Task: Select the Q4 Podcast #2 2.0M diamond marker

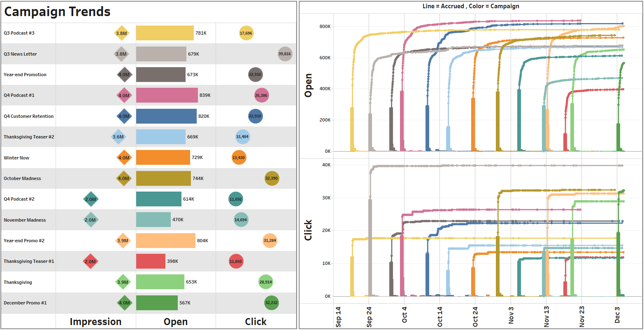Action: click(90, 199)
